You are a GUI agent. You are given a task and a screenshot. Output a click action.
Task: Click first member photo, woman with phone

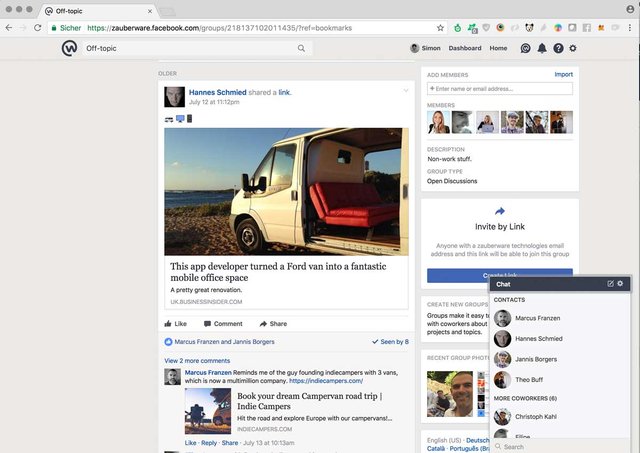tap(438, 122)
